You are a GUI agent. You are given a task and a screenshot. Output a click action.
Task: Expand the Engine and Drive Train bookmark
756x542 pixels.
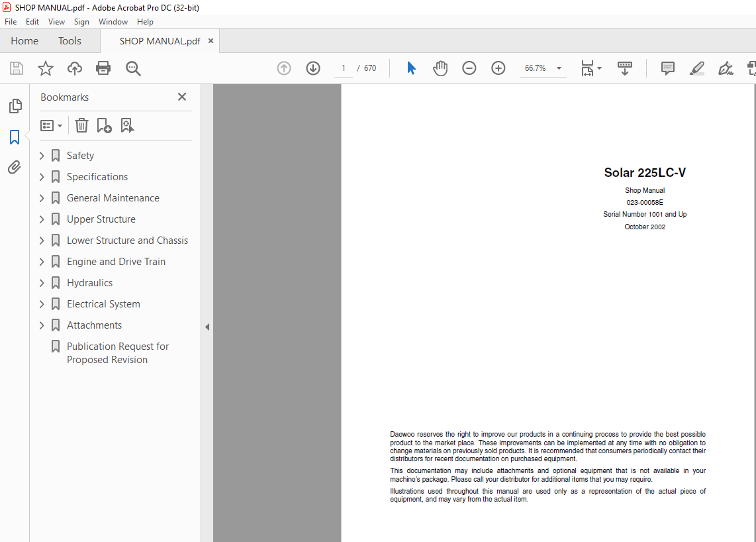pos(42,262)
